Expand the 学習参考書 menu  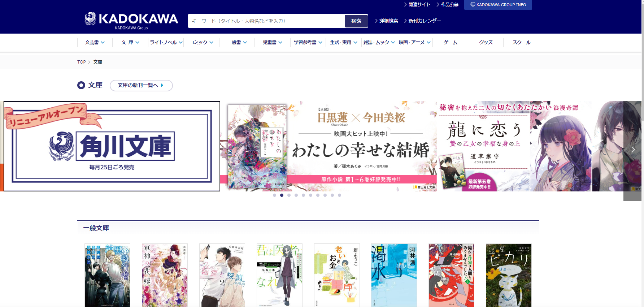click(x=308, y=42)
